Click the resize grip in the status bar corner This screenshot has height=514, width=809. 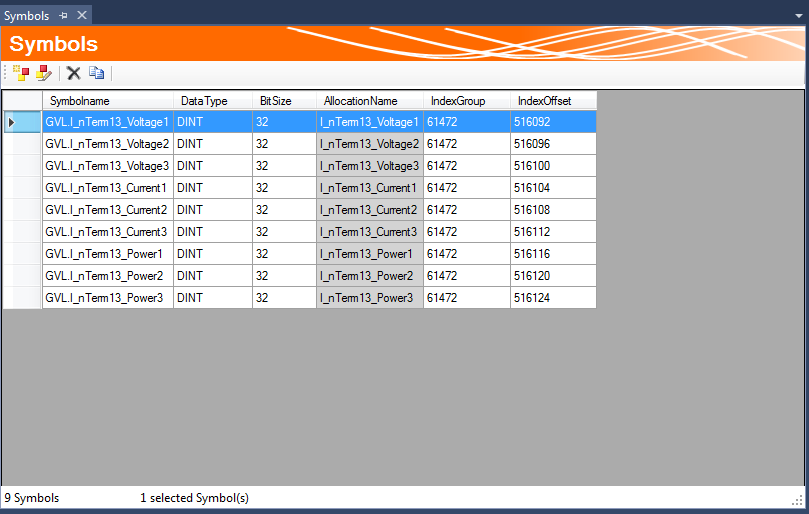(798, 500)
